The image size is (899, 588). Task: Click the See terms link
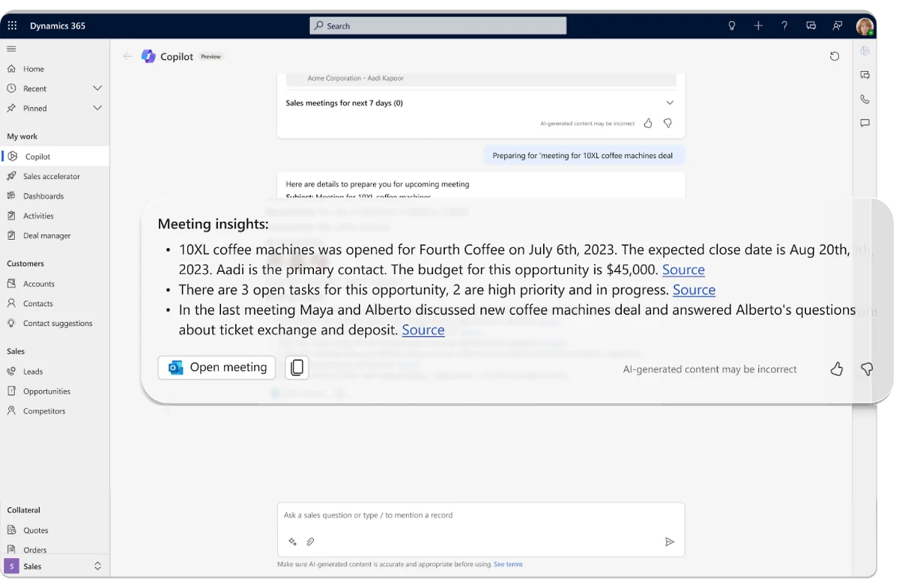[x=508, y=564]
